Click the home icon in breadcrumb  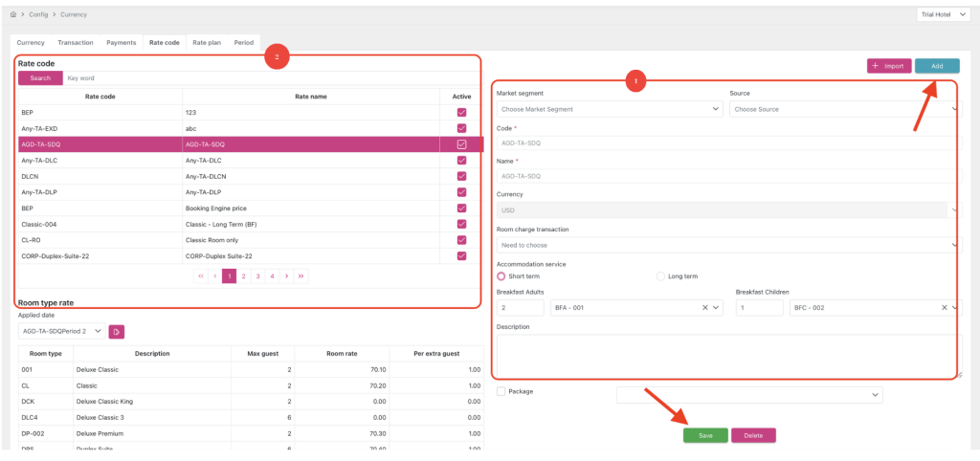pyautogui.click(x=12, y=14)
